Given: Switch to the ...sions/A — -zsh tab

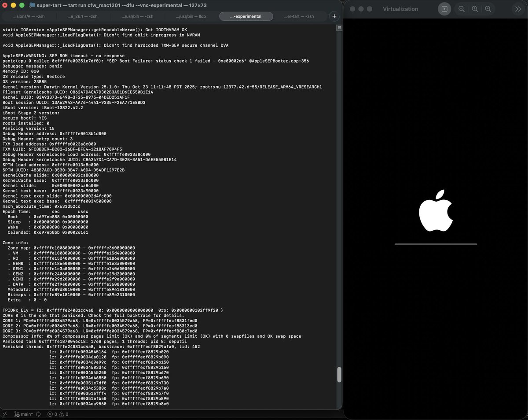Looking at the screenshot, I should pyautogui.click(x=28, y=16).
